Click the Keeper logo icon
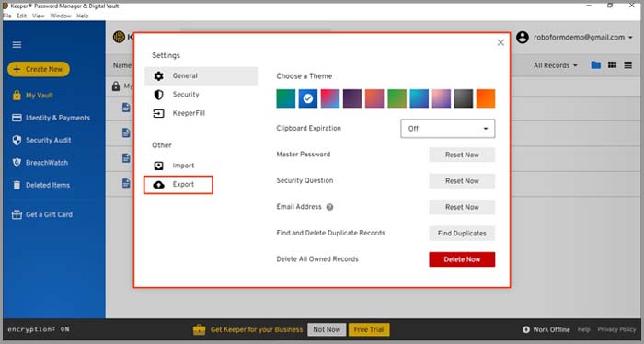Viewport: 644px width, 344px height. (119, 37)
